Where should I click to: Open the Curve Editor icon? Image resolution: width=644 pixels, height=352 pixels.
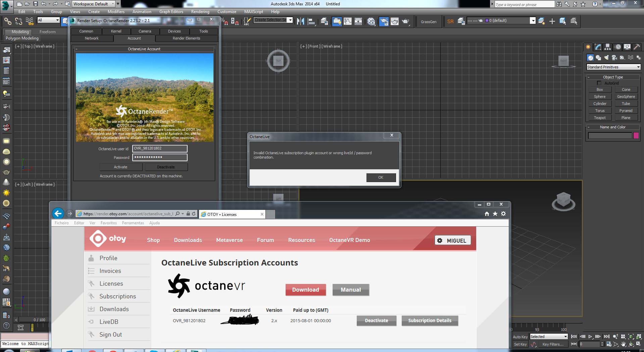[x=348, y=21]
